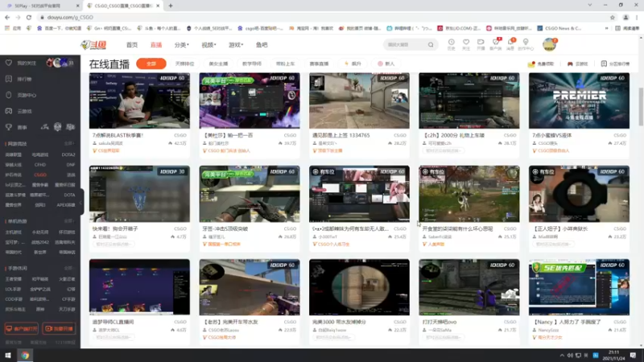Open the 页游中心 mouse icon in sidebar
Screen dimensions: 644x362
click(x=9, y=95)
